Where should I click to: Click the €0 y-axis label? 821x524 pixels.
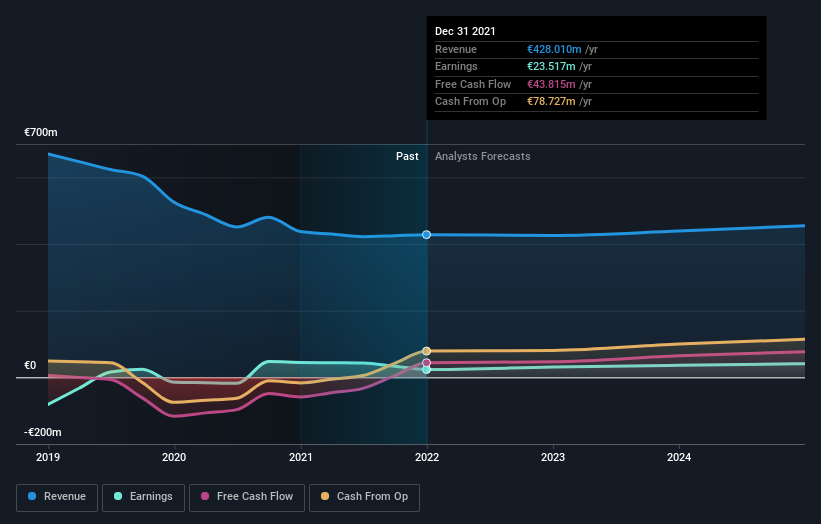(x=30, y=365)
